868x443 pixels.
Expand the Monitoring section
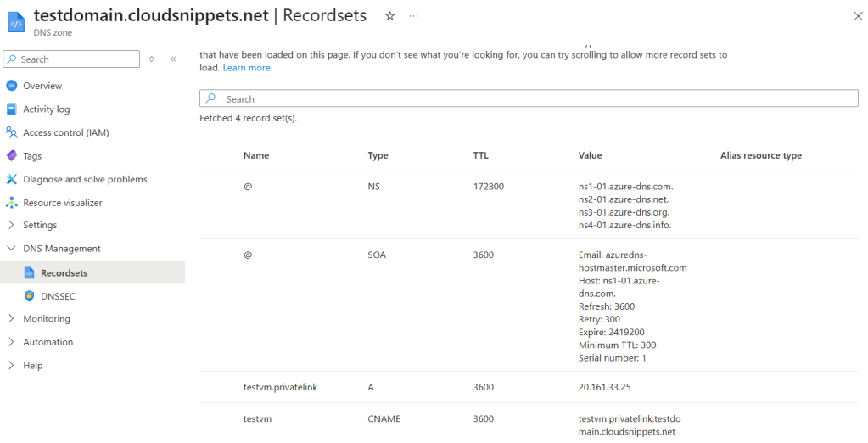(11, 319)
